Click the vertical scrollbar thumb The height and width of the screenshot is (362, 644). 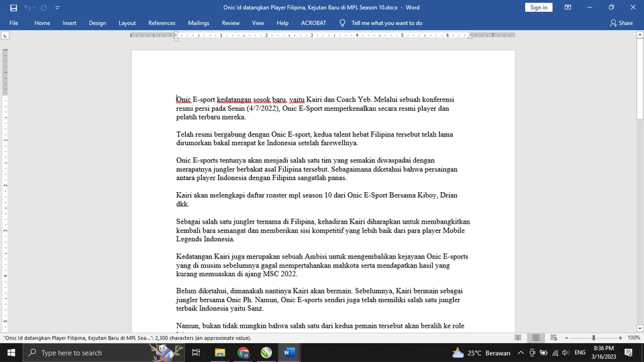(639, 79)
